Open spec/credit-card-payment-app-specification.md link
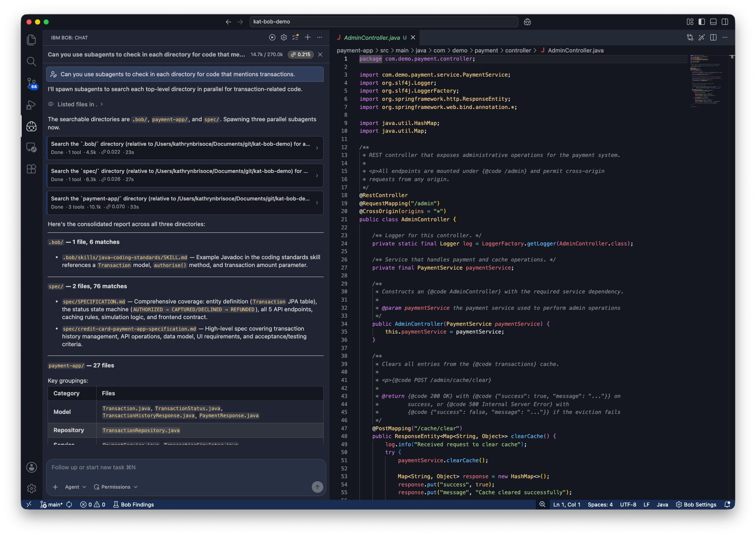The width and height of the screenshot is (756, 537). [129, 329]
